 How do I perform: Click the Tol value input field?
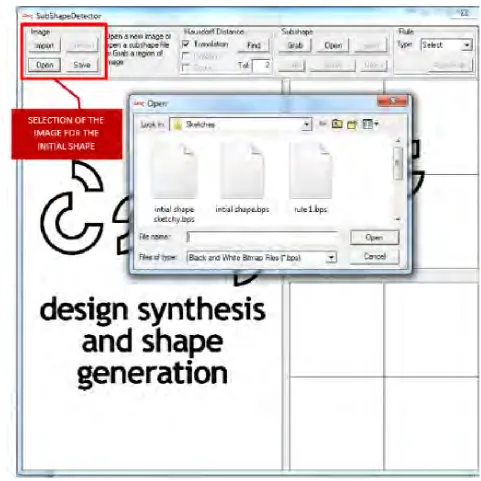[x=261, y=65]
